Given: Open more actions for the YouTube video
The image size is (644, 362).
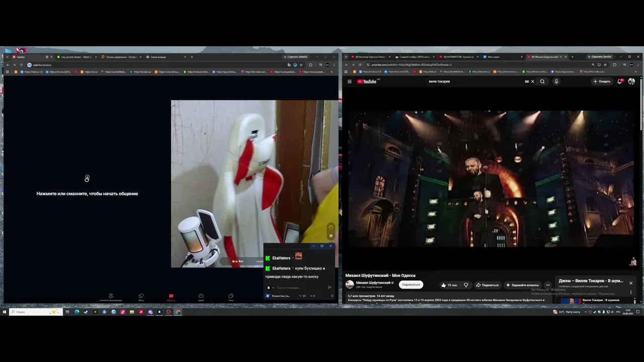Looking at the screenshot, I should click(x=548, y=285).
